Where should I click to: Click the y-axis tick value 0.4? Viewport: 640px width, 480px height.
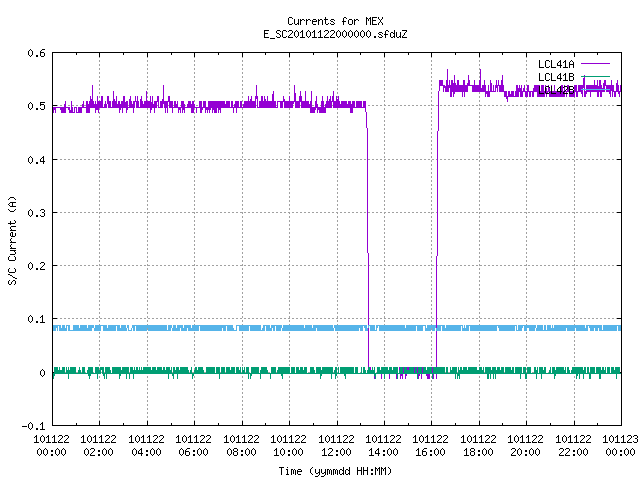coord(36,160)
